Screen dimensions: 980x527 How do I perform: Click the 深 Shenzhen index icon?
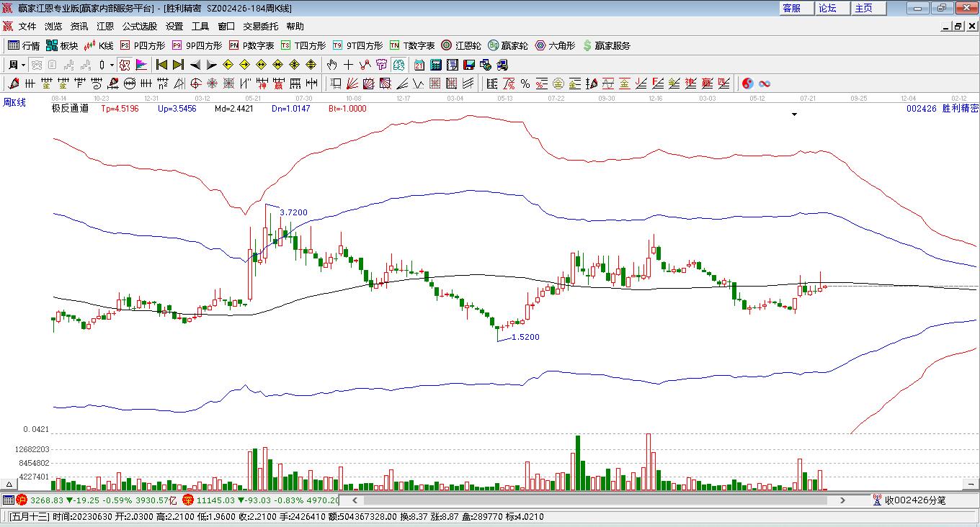(x=187, y=500)
